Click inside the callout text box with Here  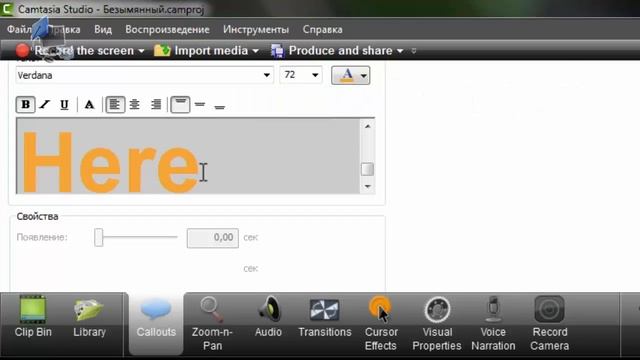tap(188, 156)
